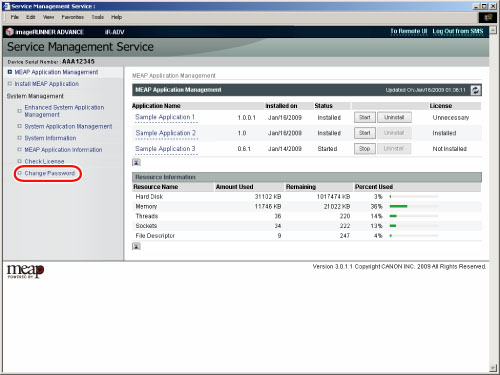Open the View menu
Viewport: 500px width, 375px height.
coord(48,17)
